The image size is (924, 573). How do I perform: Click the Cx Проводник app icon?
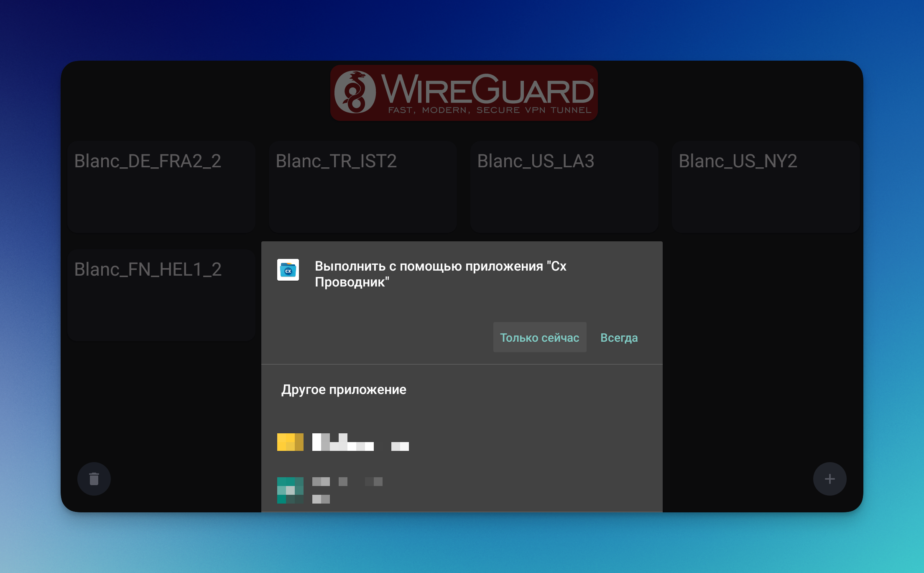coord(288,270)
